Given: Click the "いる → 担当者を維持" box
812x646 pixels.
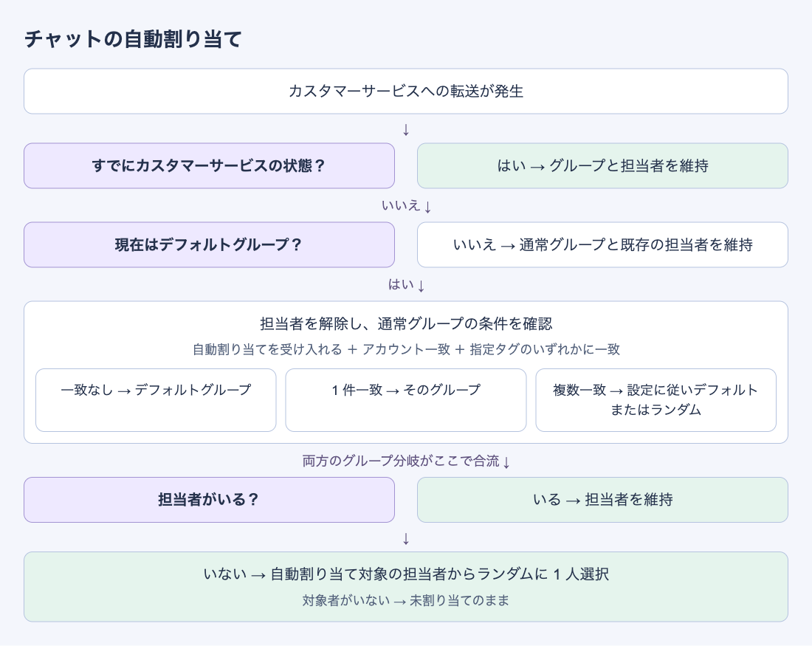Looking at the screenshot, I should point(603,500).
